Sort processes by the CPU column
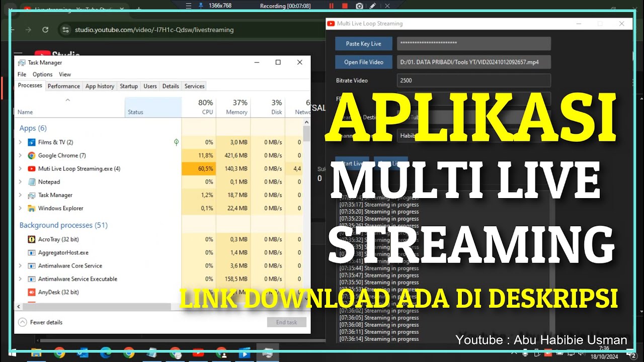 (x=199, y=107)
